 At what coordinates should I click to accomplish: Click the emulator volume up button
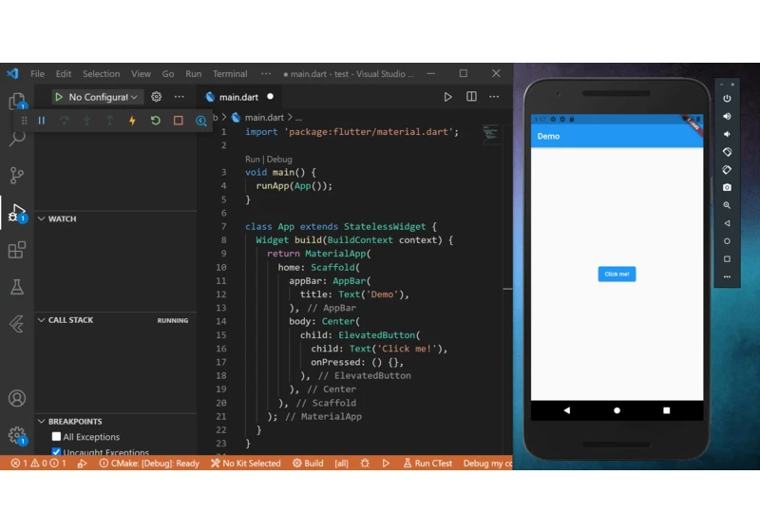point(727,116)
